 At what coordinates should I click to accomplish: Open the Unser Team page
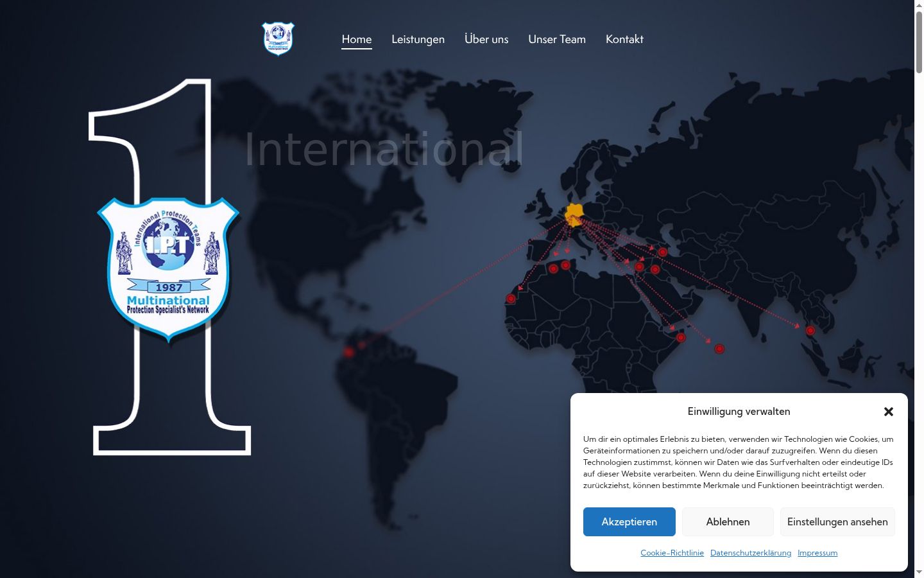[557, 39]
